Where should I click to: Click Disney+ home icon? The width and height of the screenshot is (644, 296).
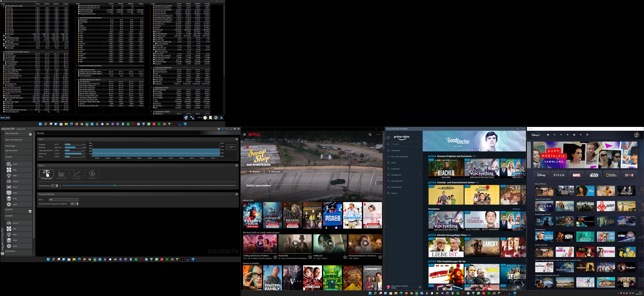coord(548,135)
